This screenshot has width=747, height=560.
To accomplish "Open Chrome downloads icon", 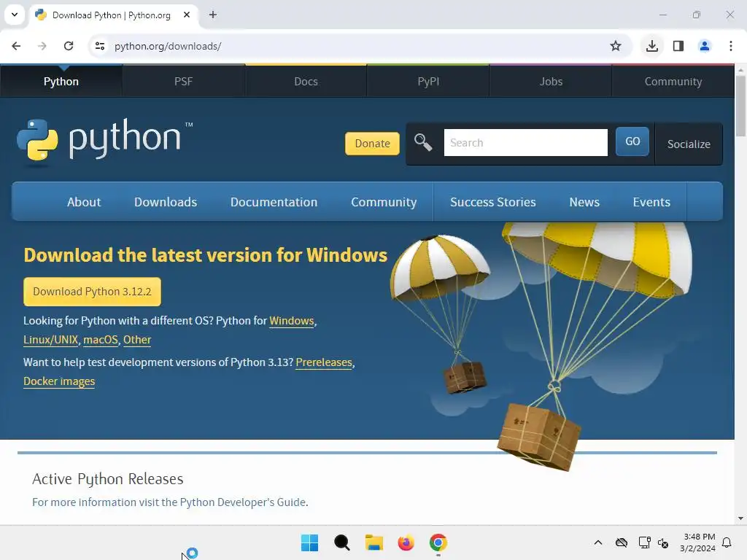I will 652,46.
